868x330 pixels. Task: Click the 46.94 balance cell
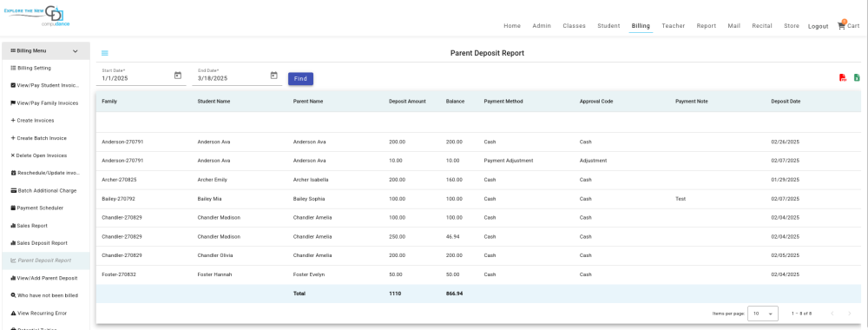point(452,236)
